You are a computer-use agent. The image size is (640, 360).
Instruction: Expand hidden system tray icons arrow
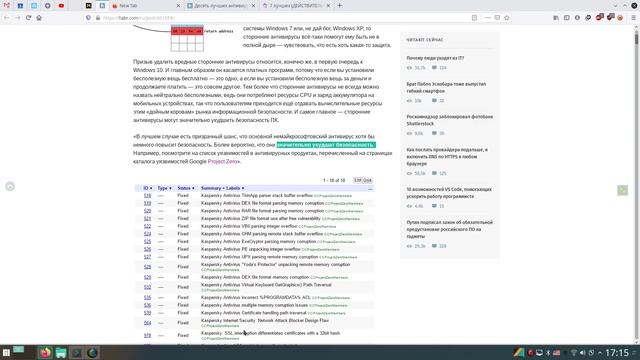600,353
